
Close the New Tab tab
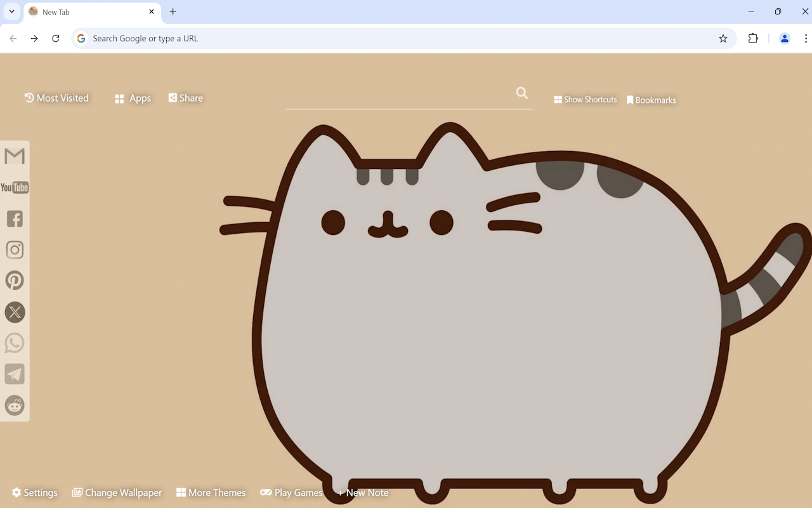152,11
